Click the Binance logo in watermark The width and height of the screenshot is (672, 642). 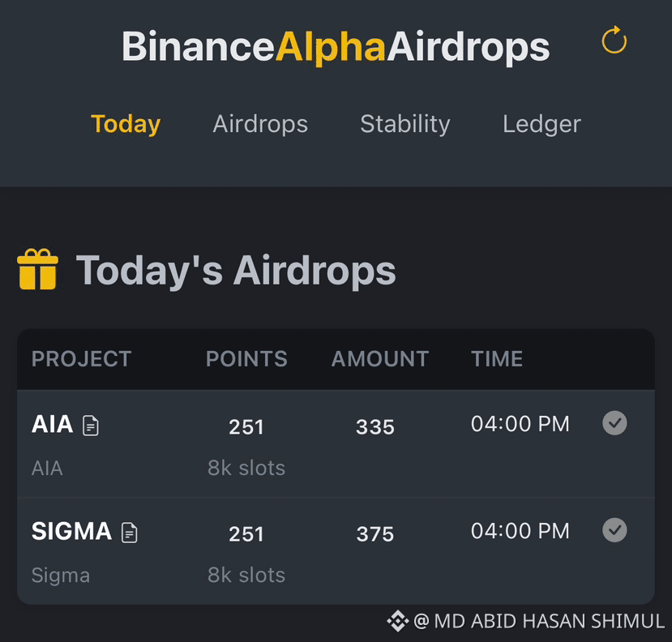point(397,621)
